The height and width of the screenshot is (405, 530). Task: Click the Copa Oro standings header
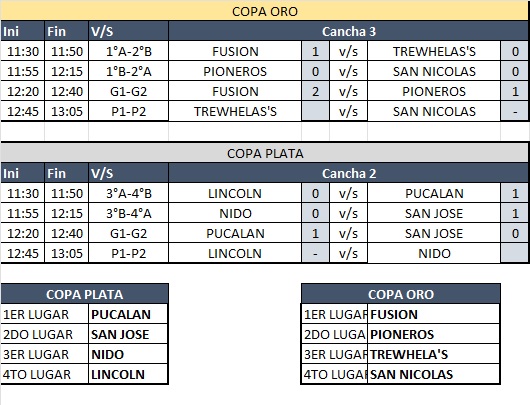401,294
